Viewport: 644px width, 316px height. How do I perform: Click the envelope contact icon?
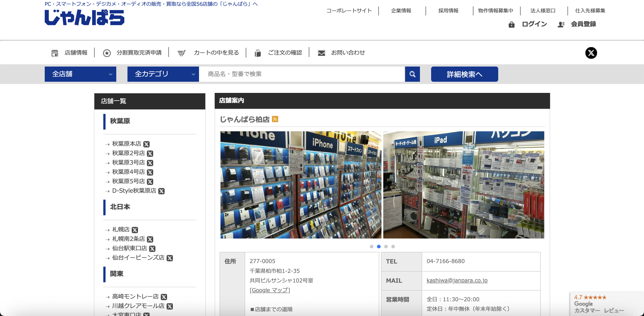tap(322, 53)
